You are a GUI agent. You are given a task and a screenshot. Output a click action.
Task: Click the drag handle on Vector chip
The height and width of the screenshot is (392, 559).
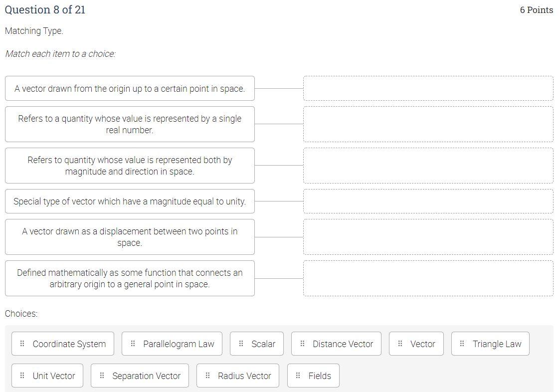pyautogui.click(x=400, y=344)
